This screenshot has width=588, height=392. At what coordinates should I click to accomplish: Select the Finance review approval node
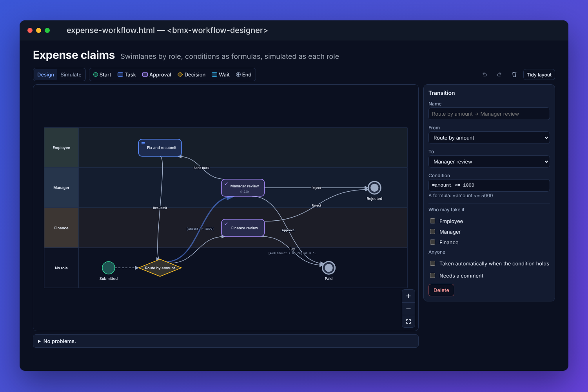pyautogui.click(x=243, y=228)
